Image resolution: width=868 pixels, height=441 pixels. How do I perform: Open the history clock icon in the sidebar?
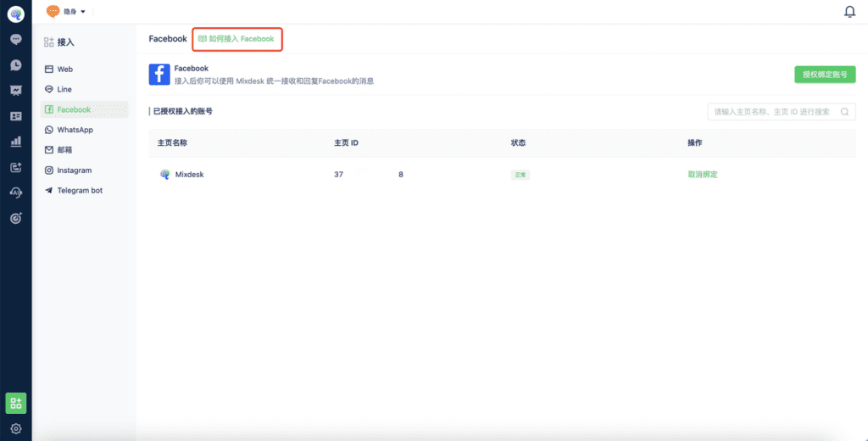[x=16, y=65]
